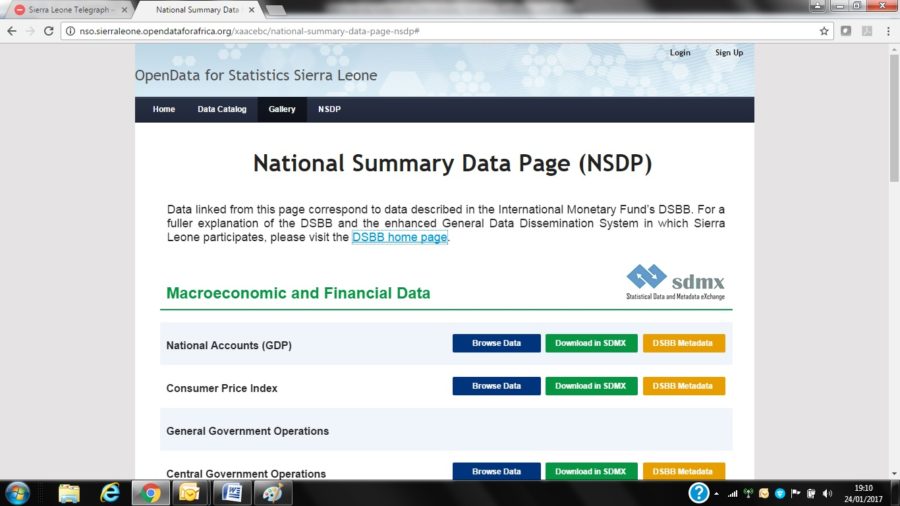900x506 pixels.
Task: Open Internet Explorer from the taskbar
Action: 110,492
